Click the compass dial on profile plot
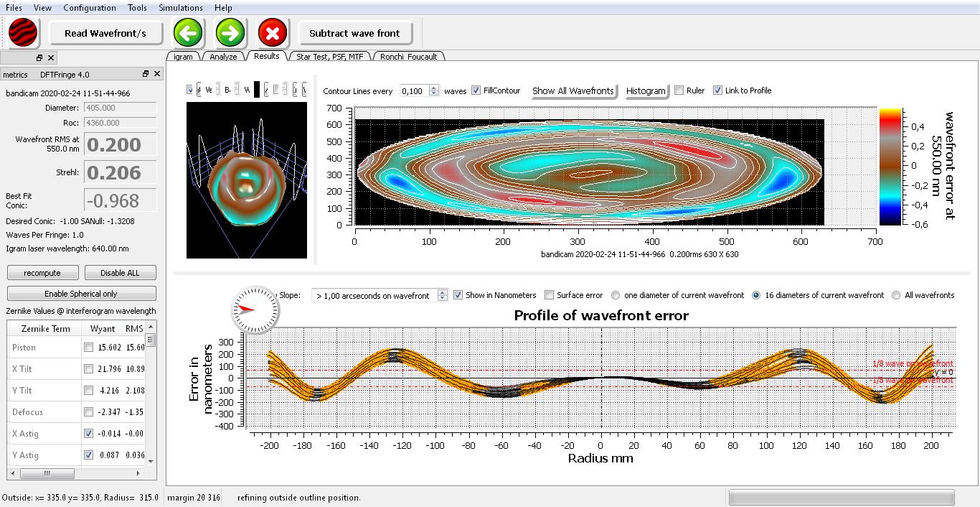980x507 pixels. 254,310
